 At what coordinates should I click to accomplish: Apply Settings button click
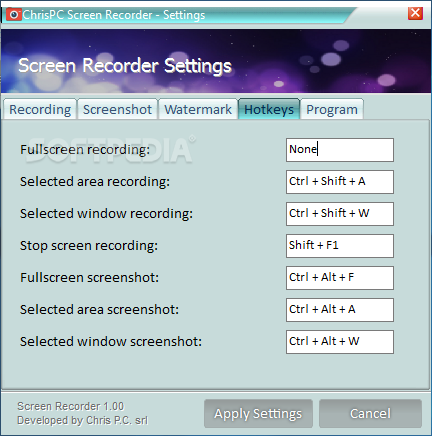click(258, 414)
